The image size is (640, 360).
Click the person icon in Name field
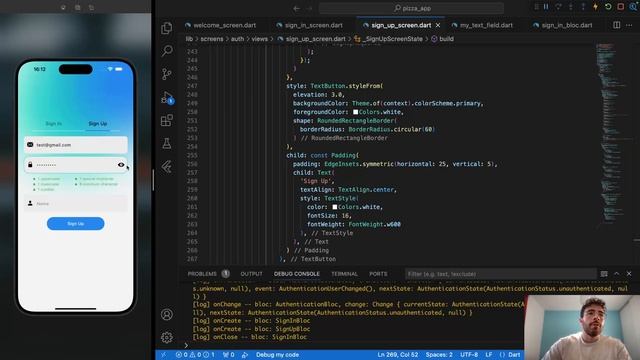[x=30, y=203]
